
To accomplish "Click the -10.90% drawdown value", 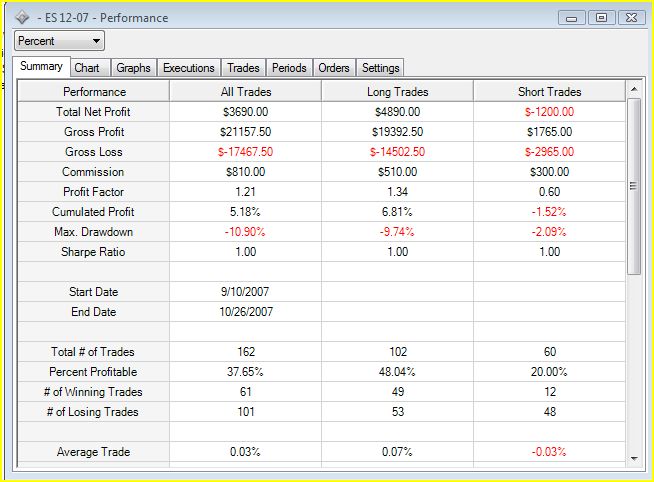I will (x=245, y=232).
